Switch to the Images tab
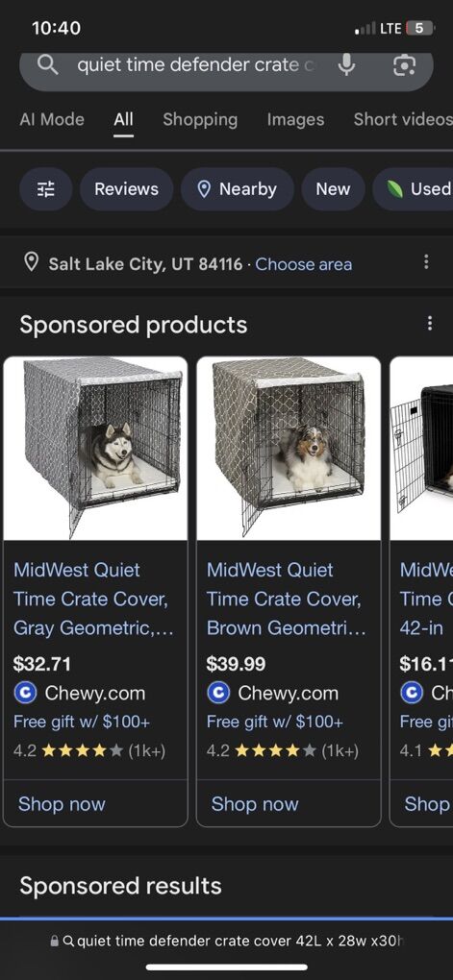This screenshot has height=980, width=453. tap(295, 119)
